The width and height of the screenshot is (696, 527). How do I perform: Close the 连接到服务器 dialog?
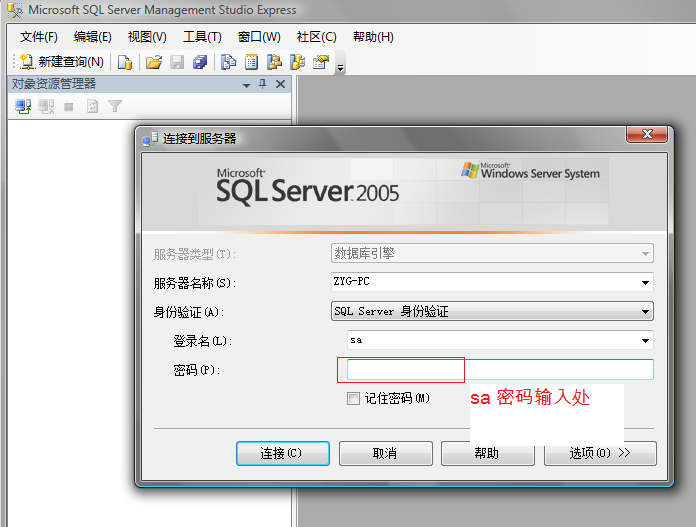tap(647, 134)
